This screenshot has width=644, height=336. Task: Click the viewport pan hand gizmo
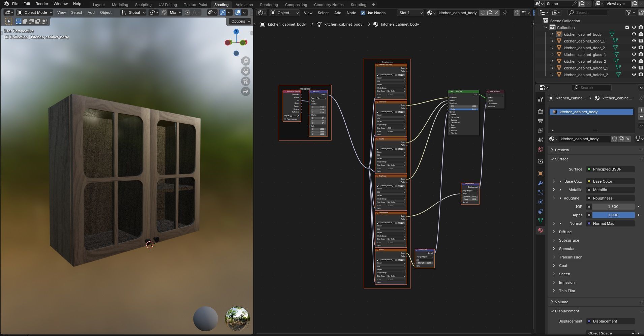tap(246, 71)
